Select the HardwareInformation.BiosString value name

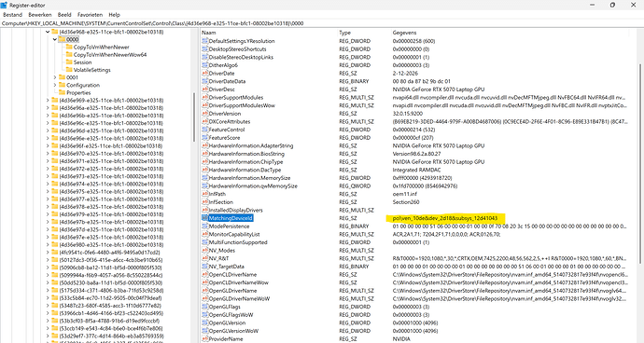coord(246,154)
